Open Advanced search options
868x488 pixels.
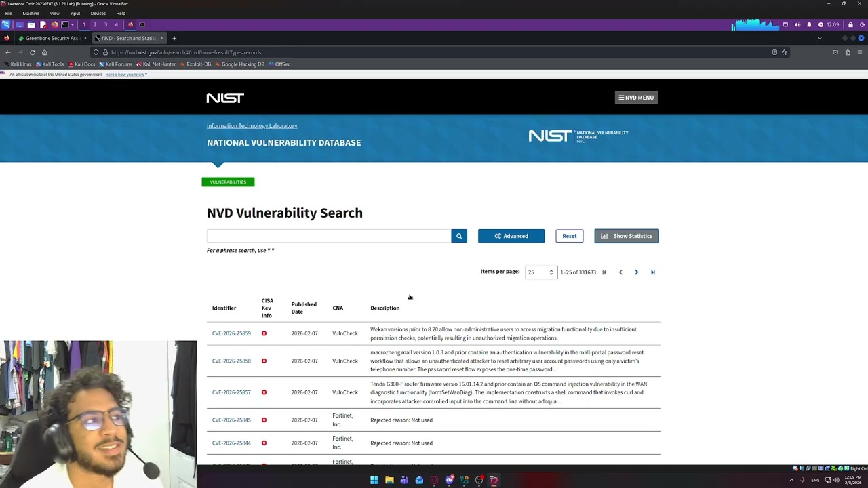511,236
